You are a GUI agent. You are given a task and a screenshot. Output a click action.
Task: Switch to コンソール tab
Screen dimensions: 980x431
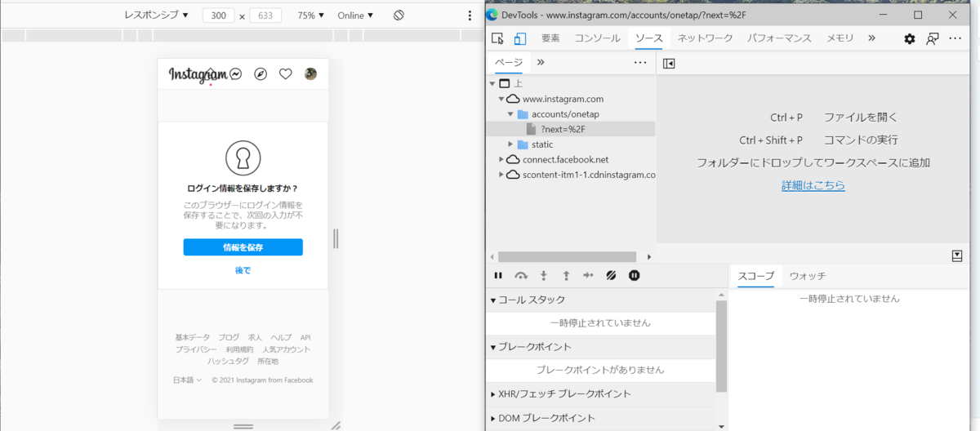click(x=597, y=38)
